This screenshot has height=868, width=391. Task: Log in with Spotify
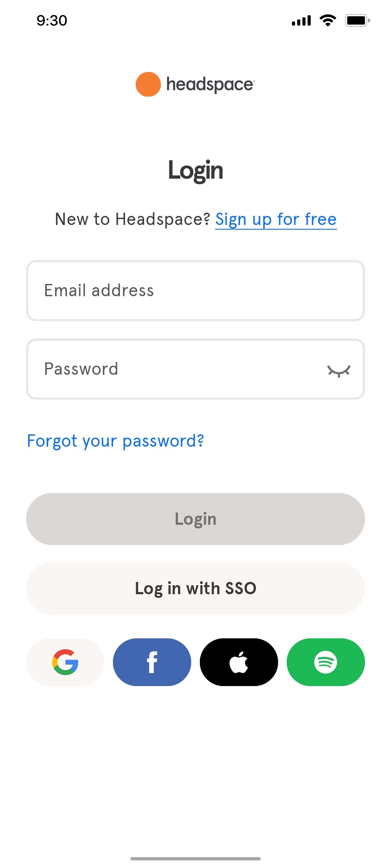click(325, 662)
